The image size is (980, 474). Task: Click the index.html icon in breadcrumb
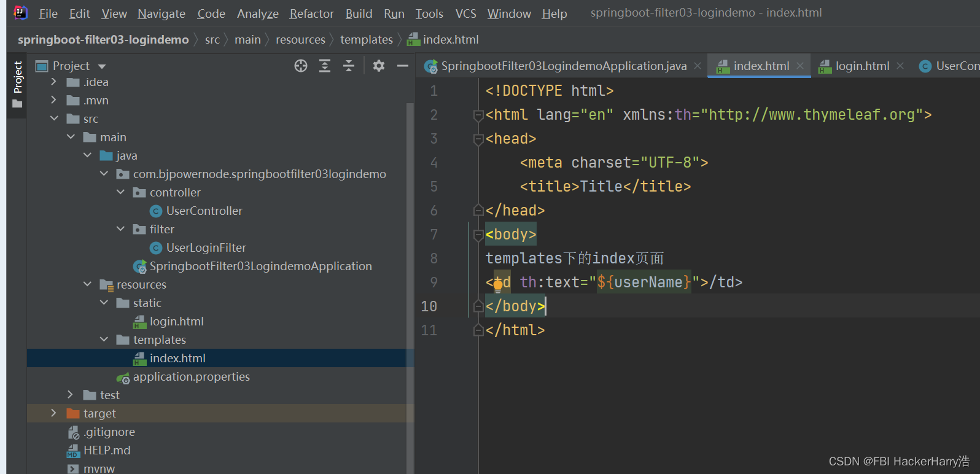coord(413,39)
